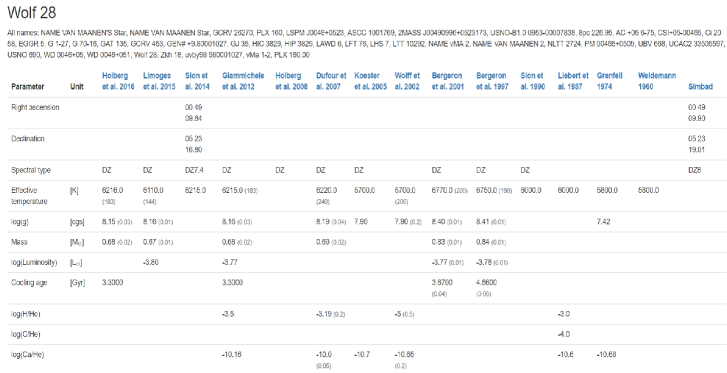
Task: Select the log(g) row label
Action: pos(20,222)
